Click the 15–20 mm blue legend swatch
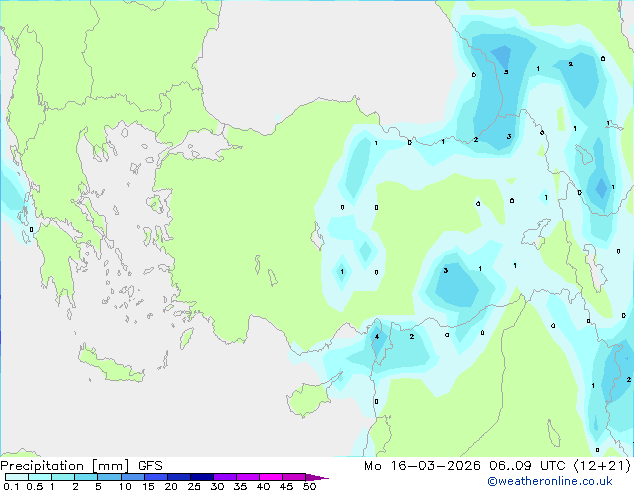The image size is (634, 490). pyautogui.click(x=155, y=477)
